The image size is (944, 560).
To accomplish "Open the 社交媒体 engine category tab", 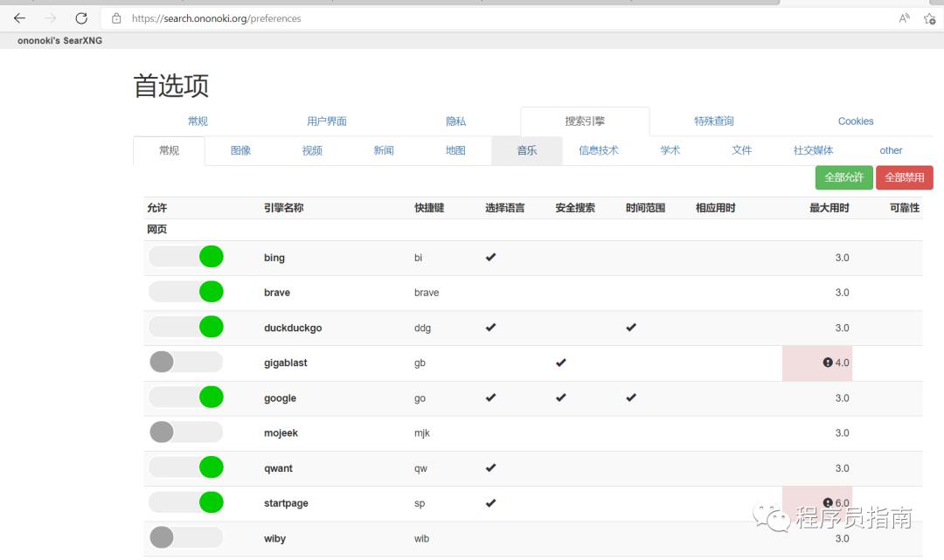I will coord(814,150).
